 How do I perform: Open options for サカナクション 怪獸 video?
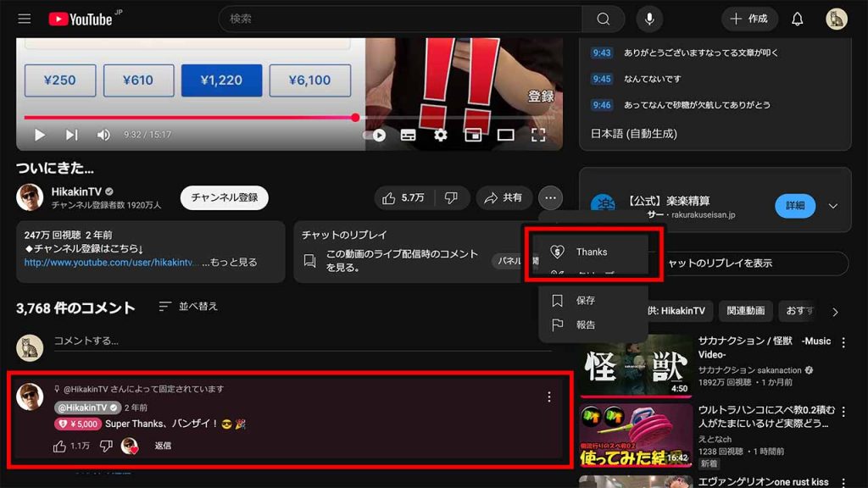click(x=843, y=343)
